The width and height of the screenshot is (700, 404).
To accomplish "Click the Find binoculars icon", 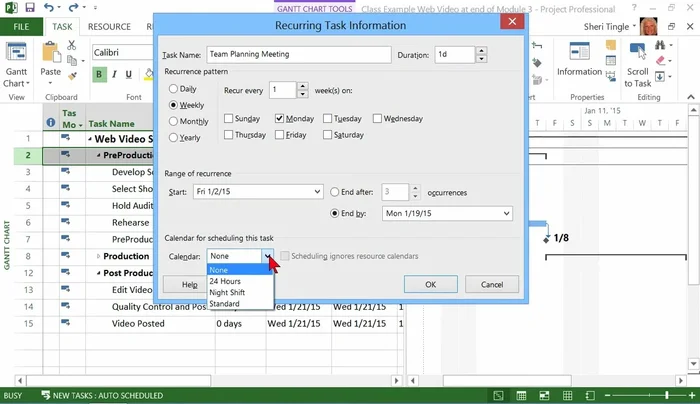I will coord(660,45).
